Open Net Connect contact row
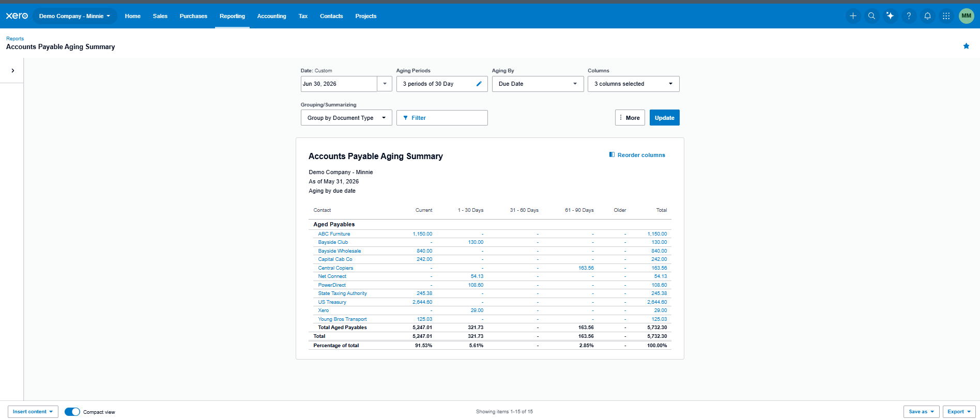The height and width of the screenshot is (420, 980). tap(332, 276)
